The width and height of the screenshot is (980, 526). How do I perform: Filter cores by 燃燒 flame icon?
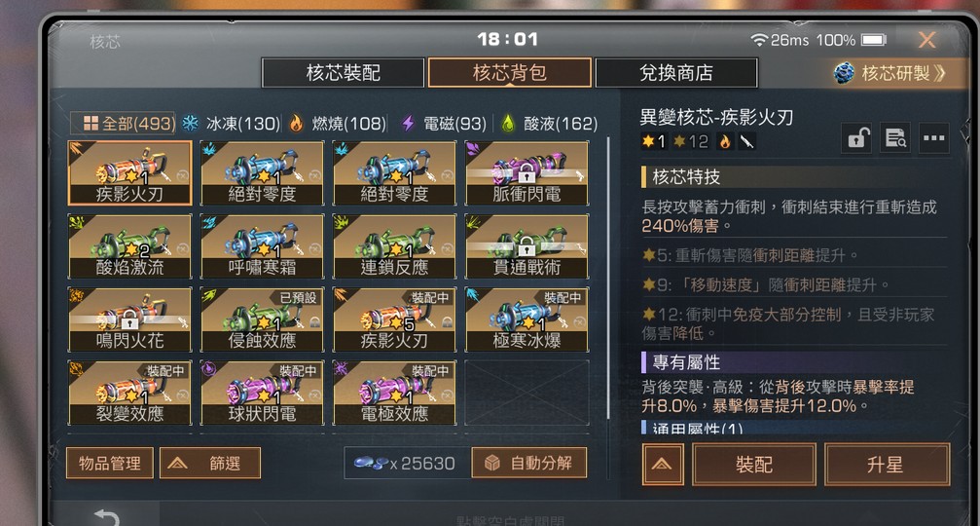click(x=296, y=123)
